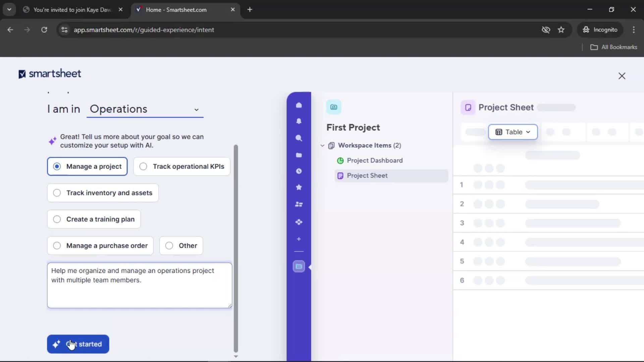Click the Get started button
This screenshot has height=362, width=644.
[78, 344]
